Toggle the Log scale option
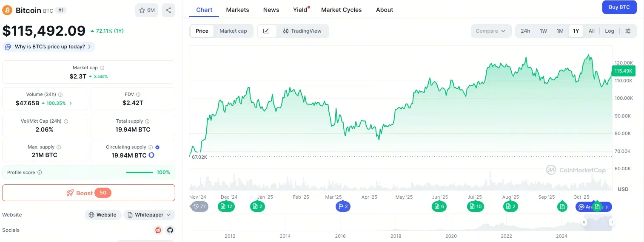The width and height of the screenshot is (644, 242). 610,31
